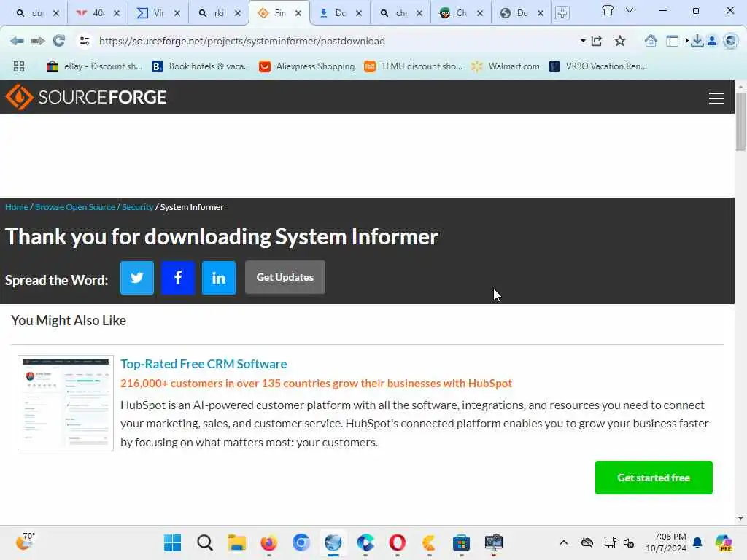The width and height of the screenshot is (747, 560).
Task: Open the eBay bookmark
Action: pyautogui.click(x=94, y=66)
